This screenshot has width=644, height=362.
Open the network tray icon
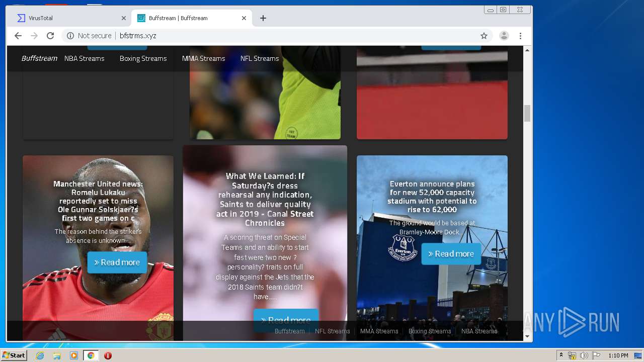(x=572, y=355)
